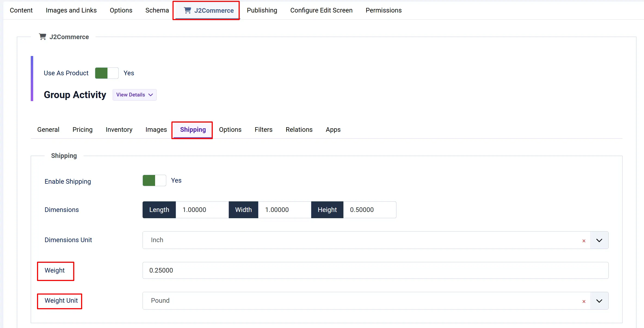Click the Length addon label
This screenshot has height=328, width=644.
pos(159,210)
